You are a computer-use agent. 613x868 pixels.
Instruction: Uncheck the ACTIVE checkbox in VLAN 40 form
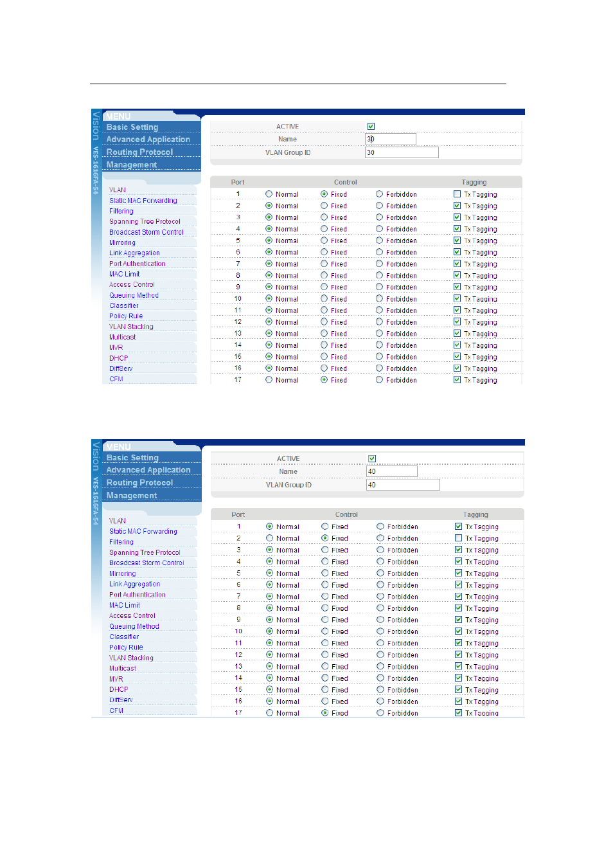[372, 458]
